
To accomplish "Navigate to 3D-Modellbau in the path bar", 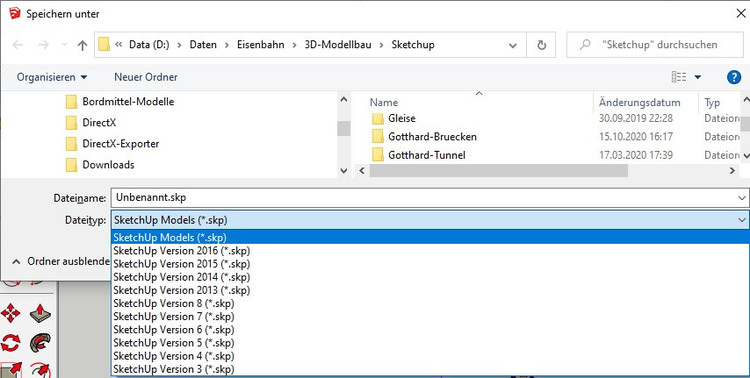I will pyautogui.click(x=338, y=45).
